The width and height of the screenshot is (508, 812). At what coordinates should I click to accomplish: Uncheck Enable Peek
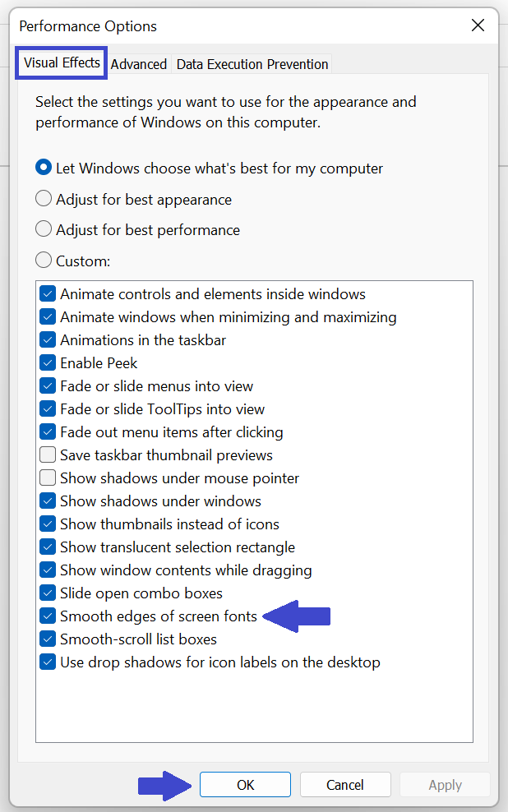[x=47, y=362]
